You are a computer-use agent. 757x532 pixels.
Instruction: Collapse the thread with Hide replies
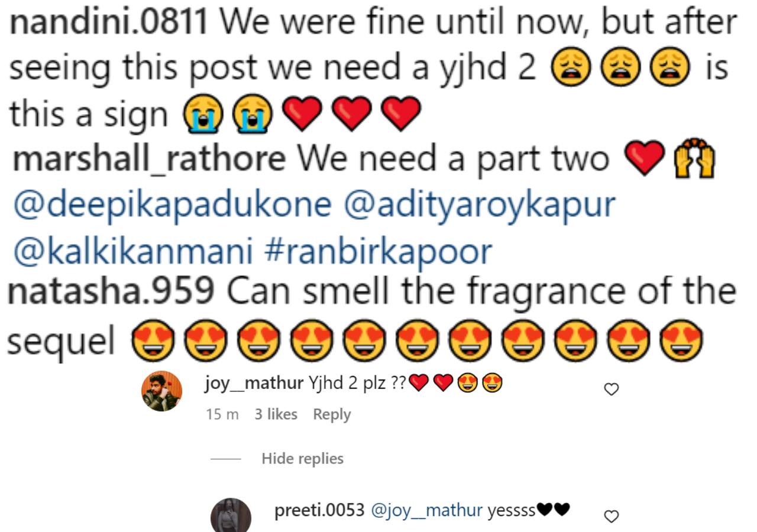(x=302, y=458)
